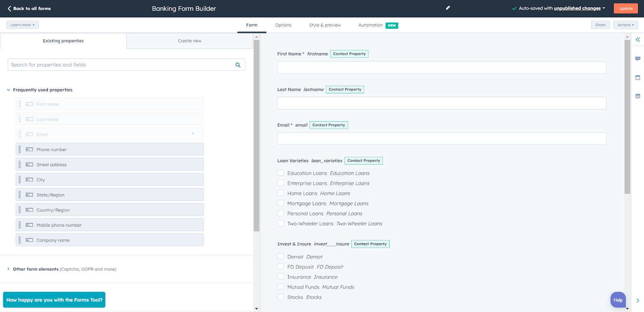The width and height of the screenshot is (644, 312).
Task: Check the Demat checkbox
Action: click(x=281, y=256)
